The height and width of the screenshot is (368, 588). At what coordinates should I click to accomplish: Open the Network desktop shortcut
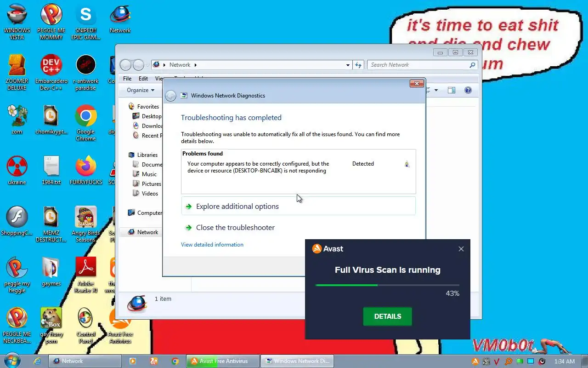tap(120, 18)
